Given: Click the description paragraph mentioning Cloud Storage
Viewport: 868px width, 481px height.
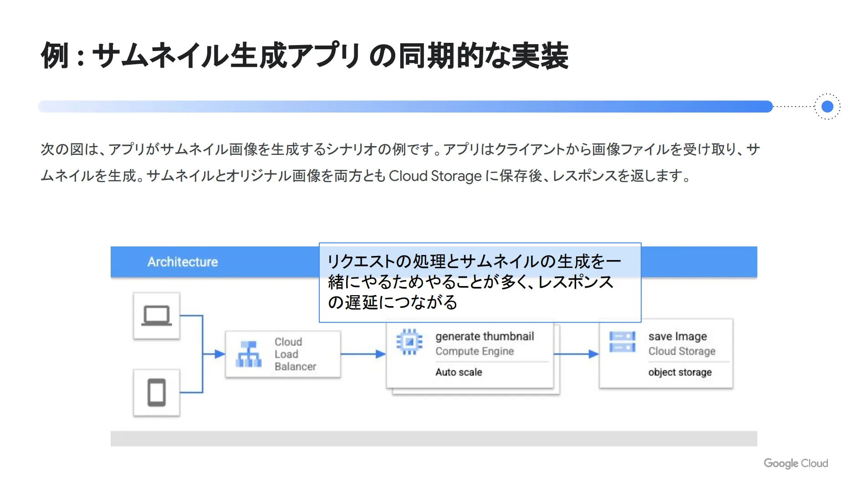Looking at the screenshot, I should 400,162.
